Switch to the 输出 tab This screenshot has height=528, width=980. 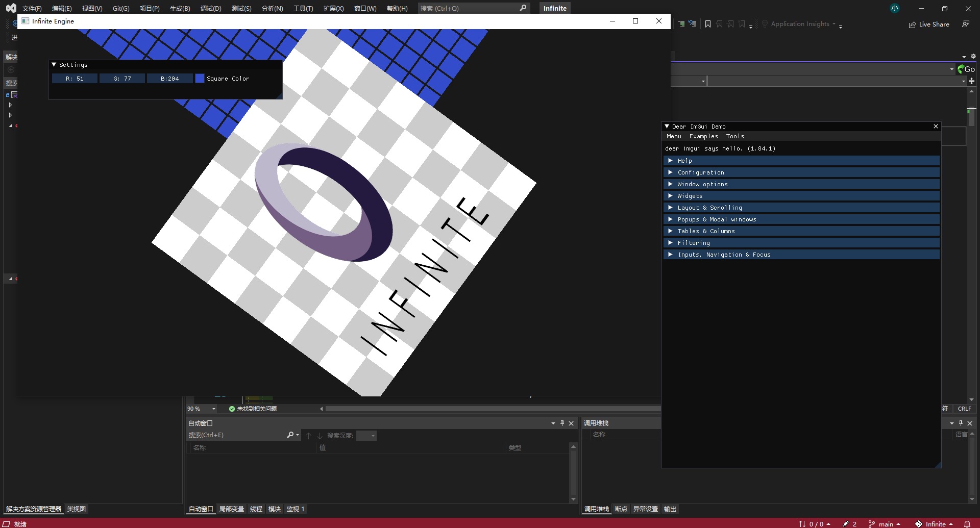(x=670, y=509)
